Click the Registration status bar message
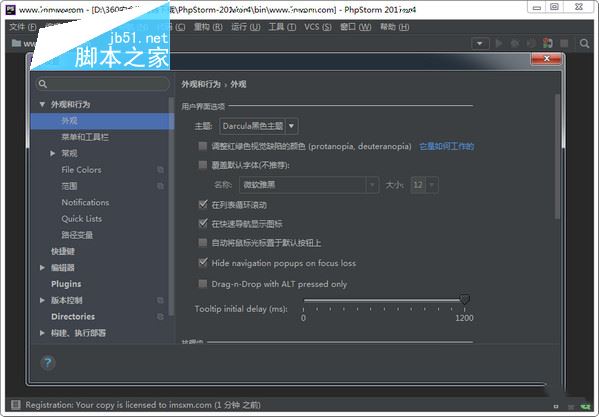Viewport: 599px width, 417px height. [143, 405]
